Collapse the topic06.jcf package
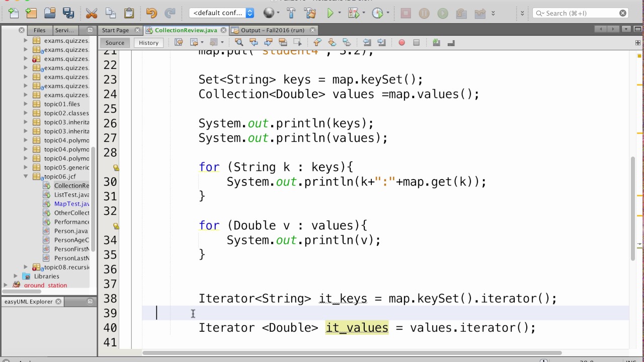This screenshot has height=362, width=644. pos(26,176)
